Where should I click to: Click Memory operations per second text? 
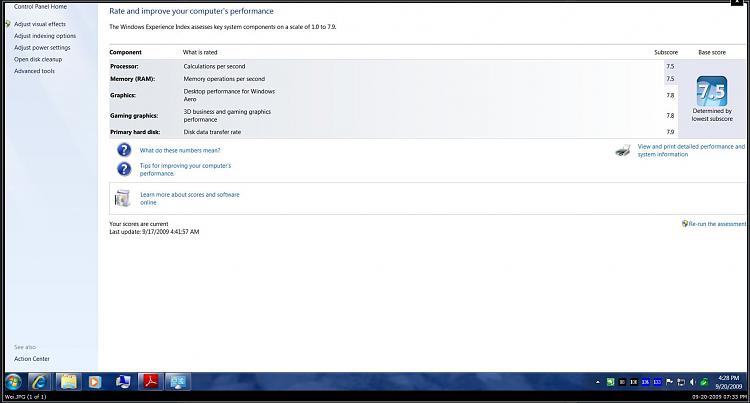224,79
